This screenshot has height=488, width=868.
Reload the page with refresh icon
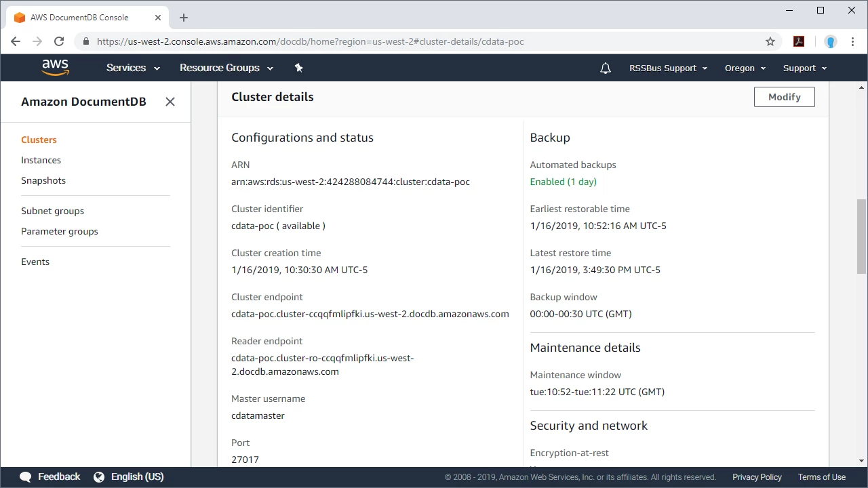pos(58,41)
